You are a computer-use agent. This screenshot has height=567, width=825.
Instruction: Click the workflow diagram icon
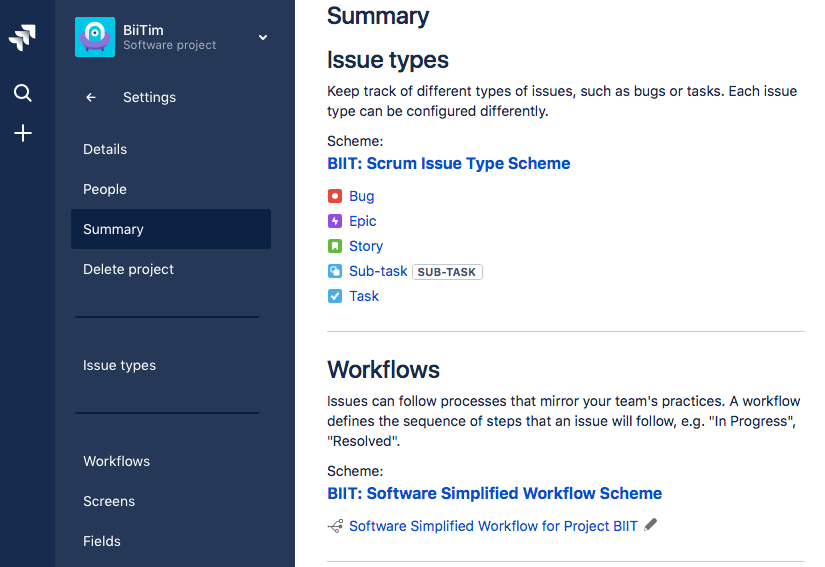(335, 526)
